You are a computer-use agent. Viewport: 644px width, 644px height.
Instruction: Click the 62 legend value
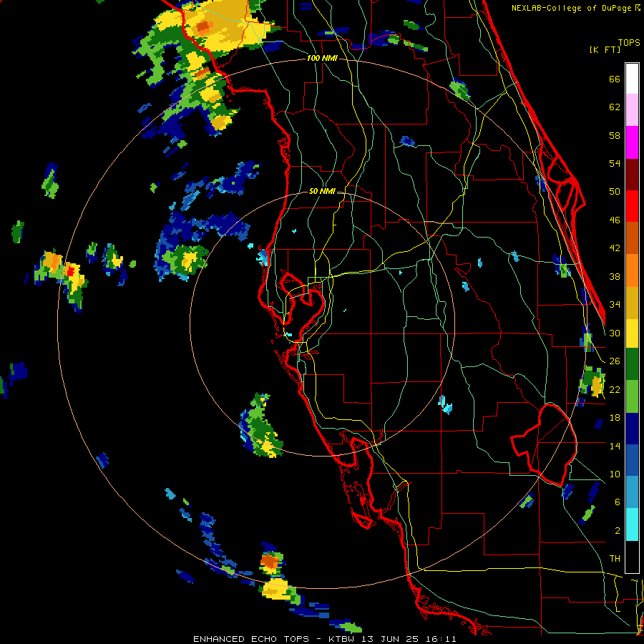click(x=615, y=107)
